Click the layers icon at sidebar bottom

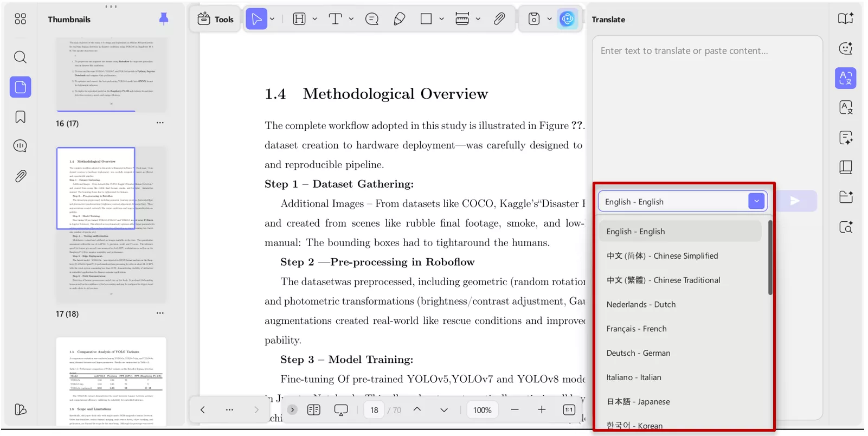[x=20, y=409]
